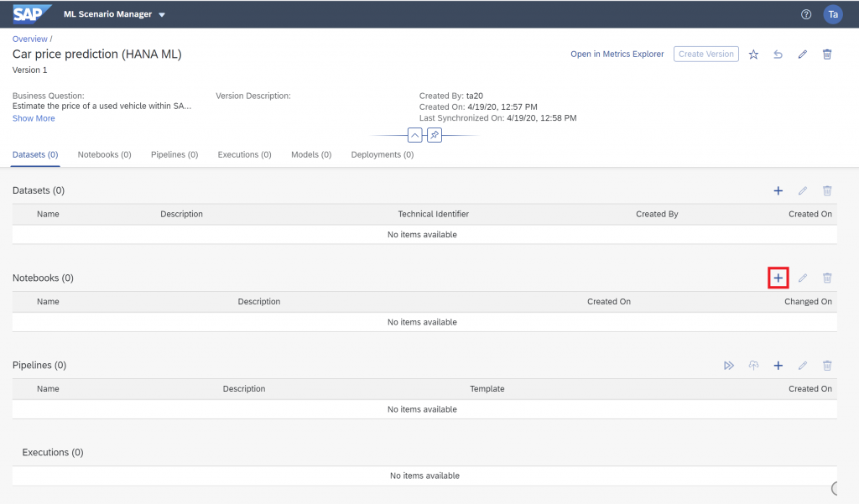Viewport: 859px width, 504px height.
Task: Execute pipeline using the double-arrow run icon
Action: (x=729, y=366)
